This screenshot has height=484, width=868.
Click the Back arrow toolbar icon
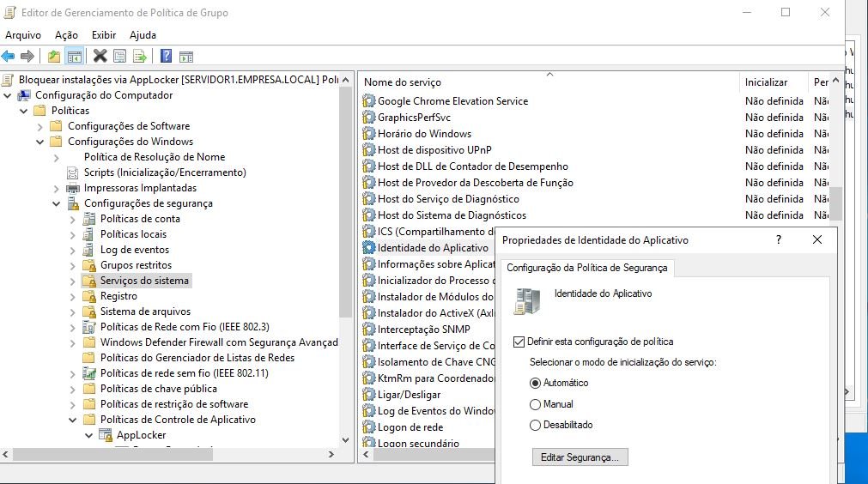[x=9, y=56]
